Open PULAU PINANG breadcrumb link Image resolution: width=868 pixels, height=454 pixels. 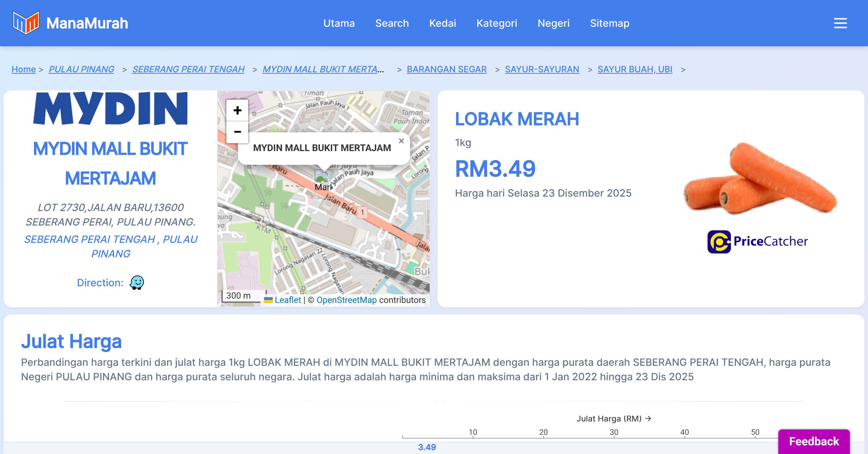click(81, 69)
